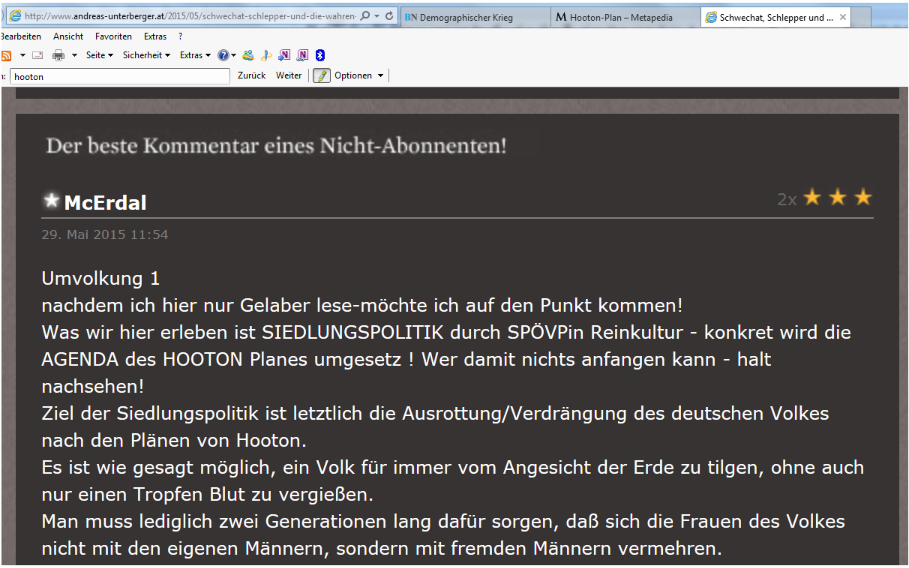The height and width of the screenshot is (568, 909).
Task: Open the Favoriten menu
Action: [113, 36]
